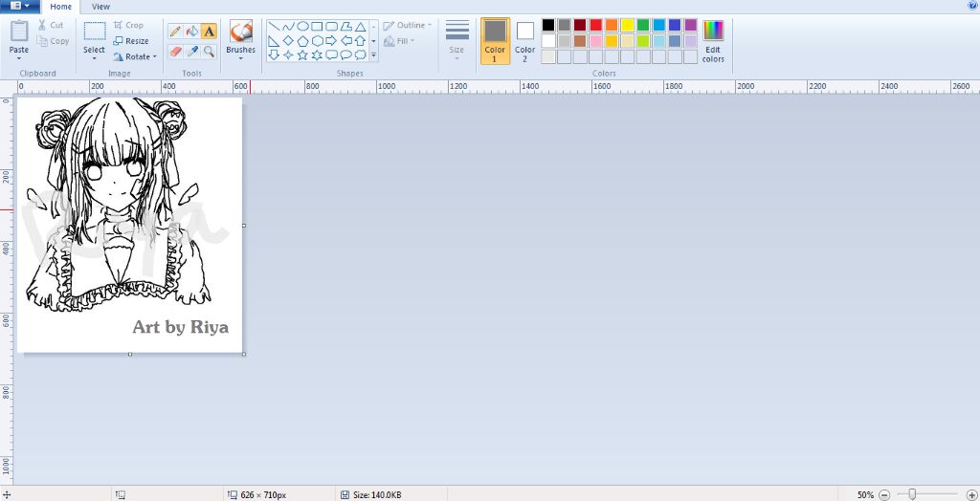Choose the Down arrow shape
Image resolution: width=980 pixels, height=501 pixels.
(274, 54)
